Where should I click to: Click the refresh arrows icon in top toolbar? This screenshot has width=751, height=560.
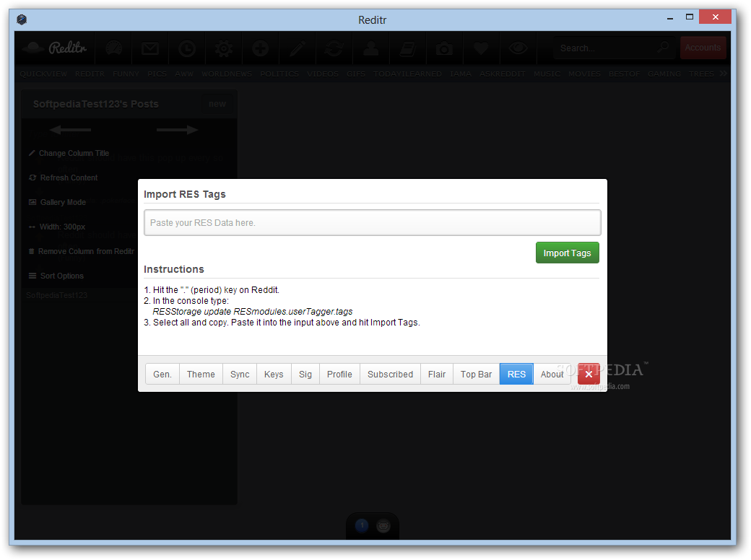coord(334,48)
